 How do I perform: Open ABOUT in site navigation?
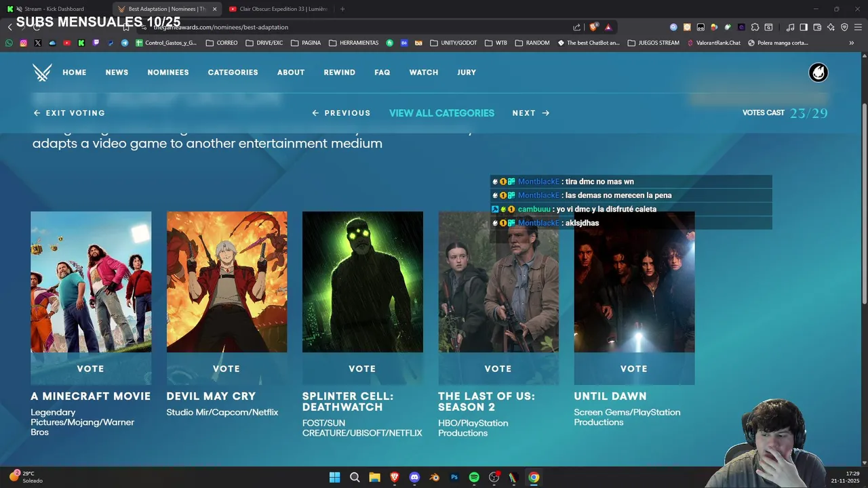(x=291, y=73)
